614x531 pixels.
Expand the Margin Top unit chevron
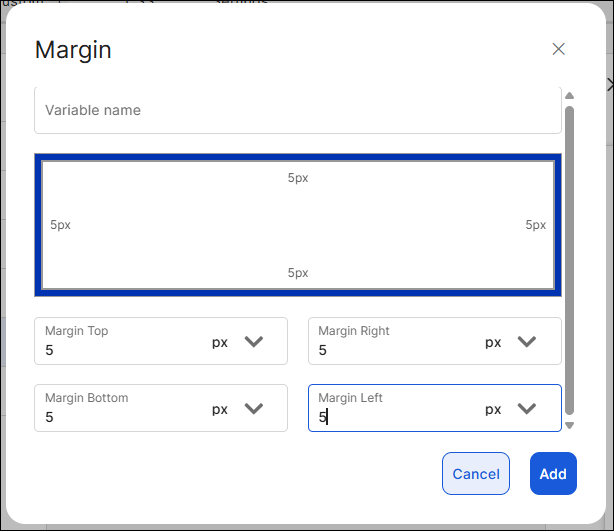254,342
